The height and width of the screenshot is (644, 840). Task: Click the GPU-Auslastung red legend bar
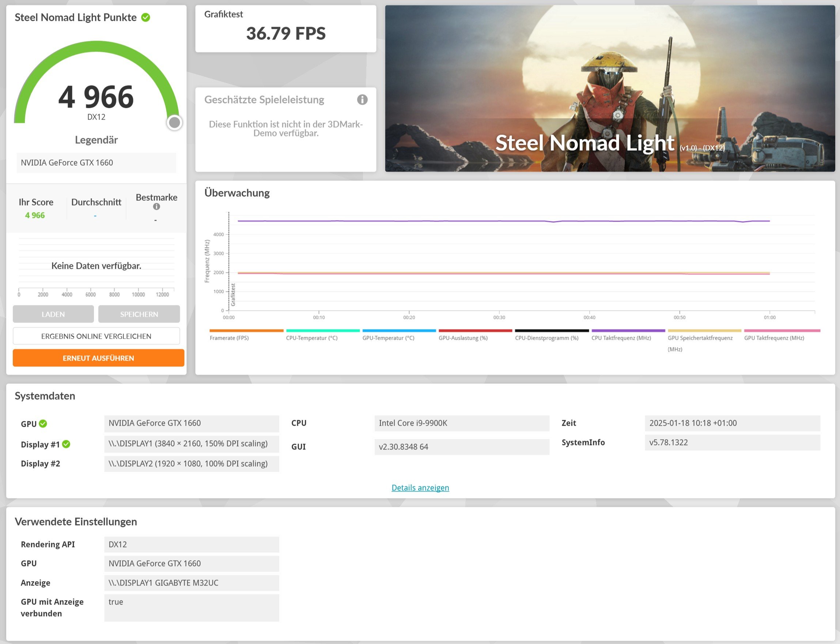tap(475, 331)
